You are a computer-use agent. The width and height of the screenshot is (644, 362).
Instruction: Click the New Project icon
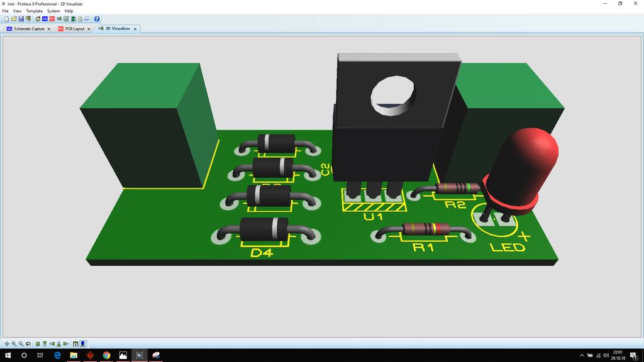[x=6, y=19]
